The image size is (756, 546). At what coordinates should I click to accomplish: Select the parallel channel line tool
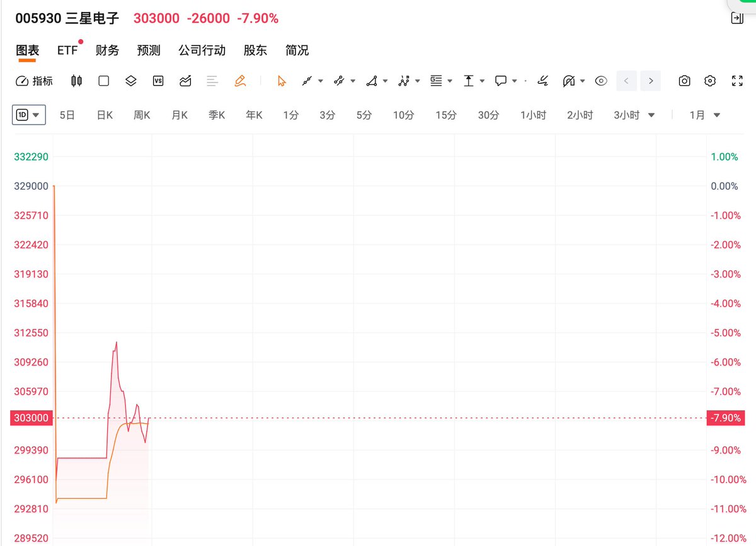[x=339, y=81]
